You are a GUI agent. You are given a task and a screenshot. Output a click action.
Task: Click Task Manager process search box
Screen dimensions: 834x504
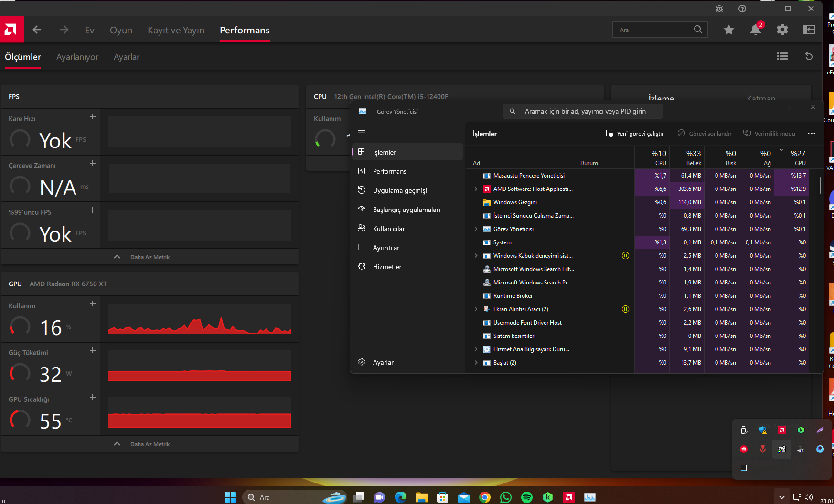coord(582,111)
